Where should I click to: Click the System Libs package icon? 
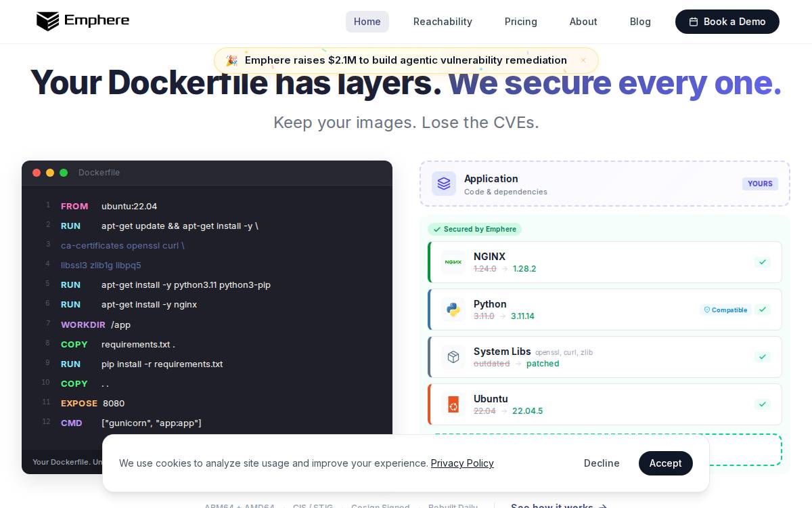coord(453,357)
